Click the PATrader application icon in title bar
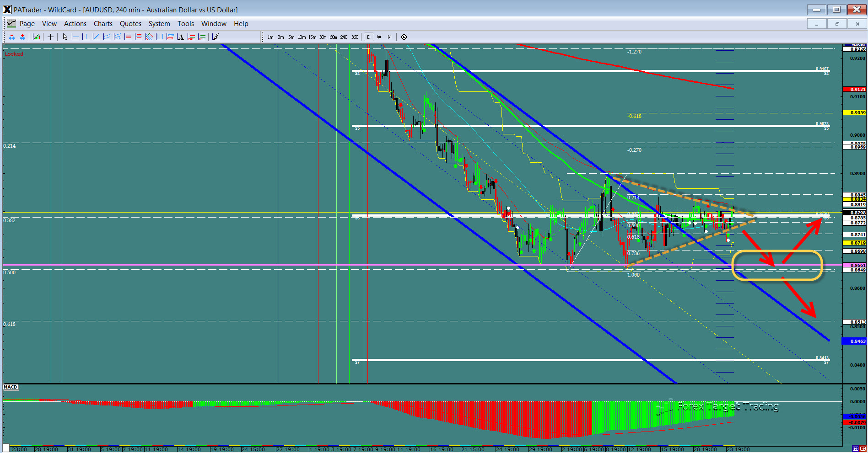 click(x=7, y=10)
